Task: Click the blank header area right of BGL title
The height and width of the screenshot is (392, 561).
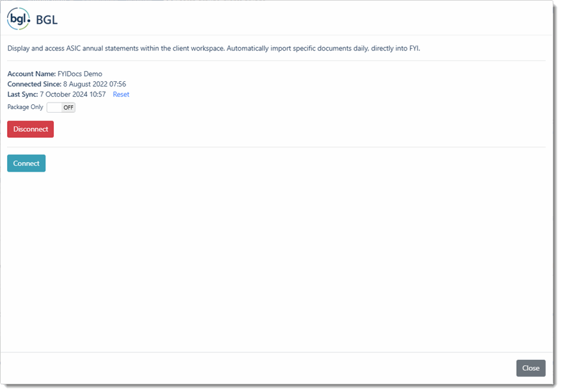Action: click(307, 20)
